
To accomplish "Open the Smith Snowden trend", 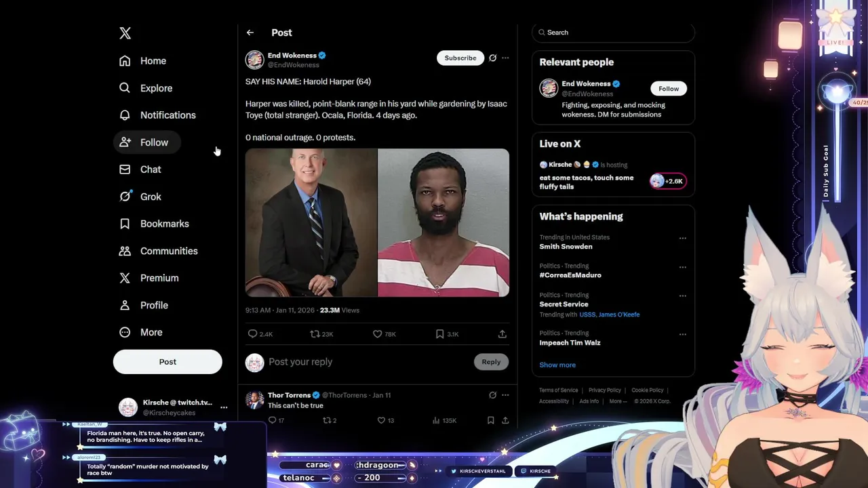I will (566, 247).
